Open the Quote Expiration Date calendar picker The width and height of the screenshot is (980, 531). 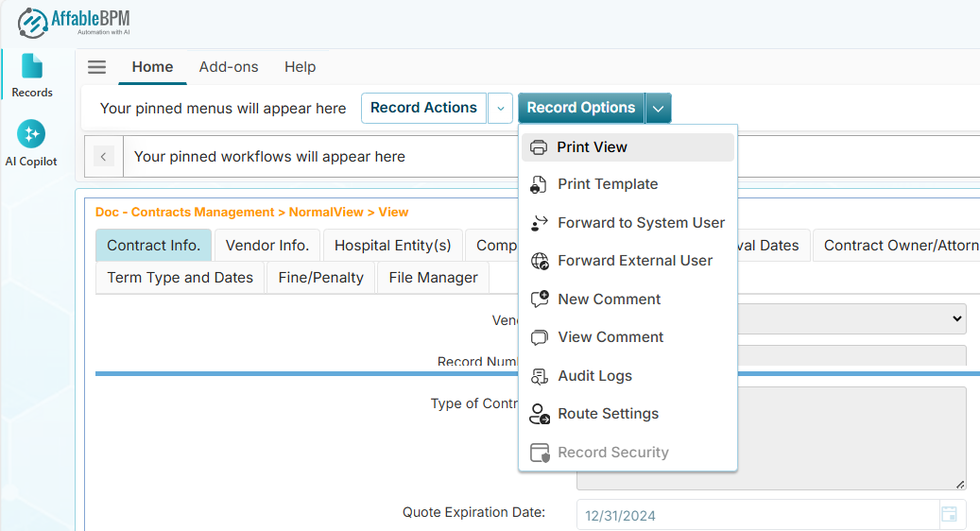pos(949,515)
